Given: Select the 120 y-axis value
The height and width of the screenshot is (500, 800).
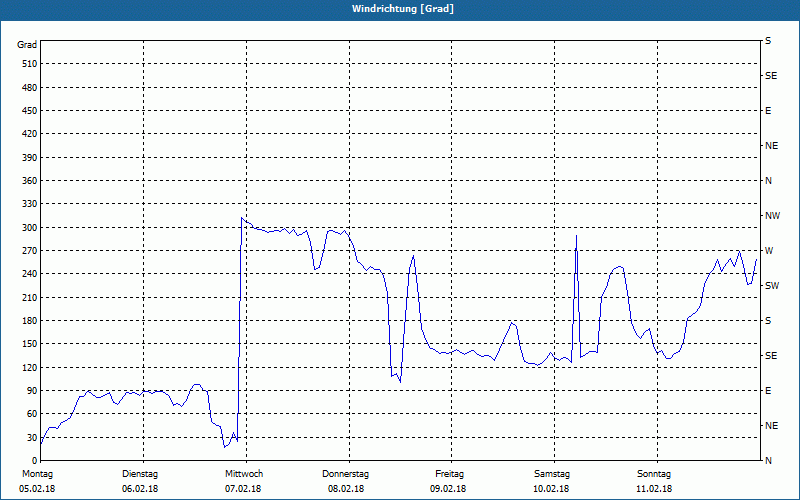Looking at the screenshot, I should click(30, 367).
